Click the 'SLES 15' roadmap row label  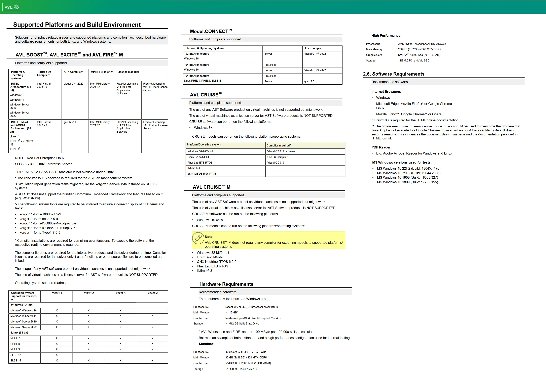tap(16, 360)
